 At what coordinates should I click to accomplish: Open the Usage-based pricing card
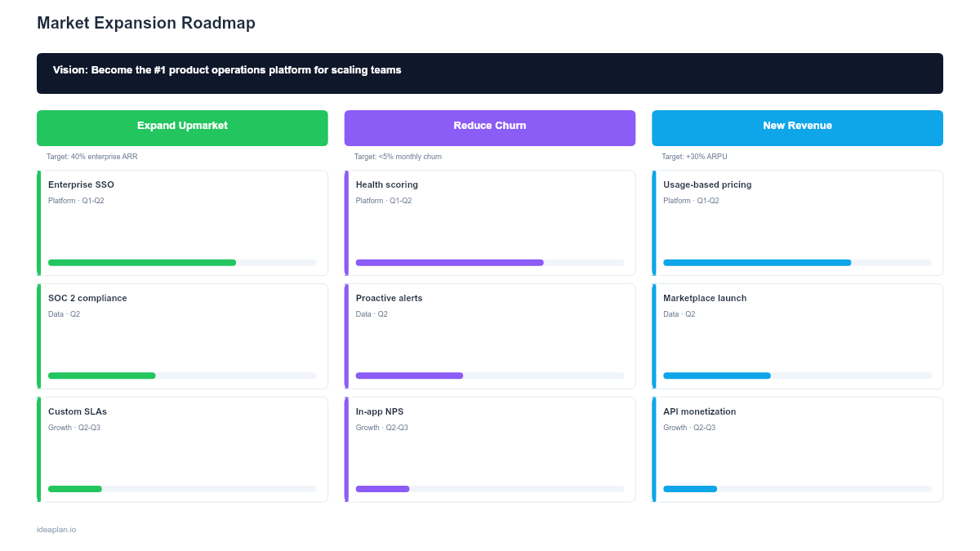click(x=796, y=222)
